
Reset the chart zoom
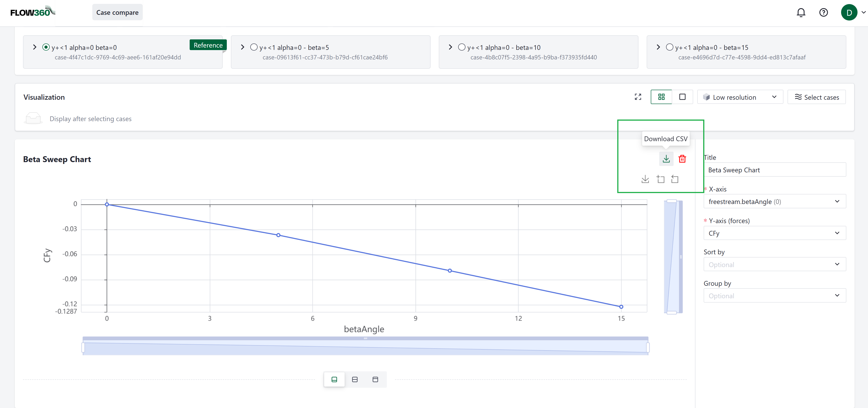[x=674, y=179]
